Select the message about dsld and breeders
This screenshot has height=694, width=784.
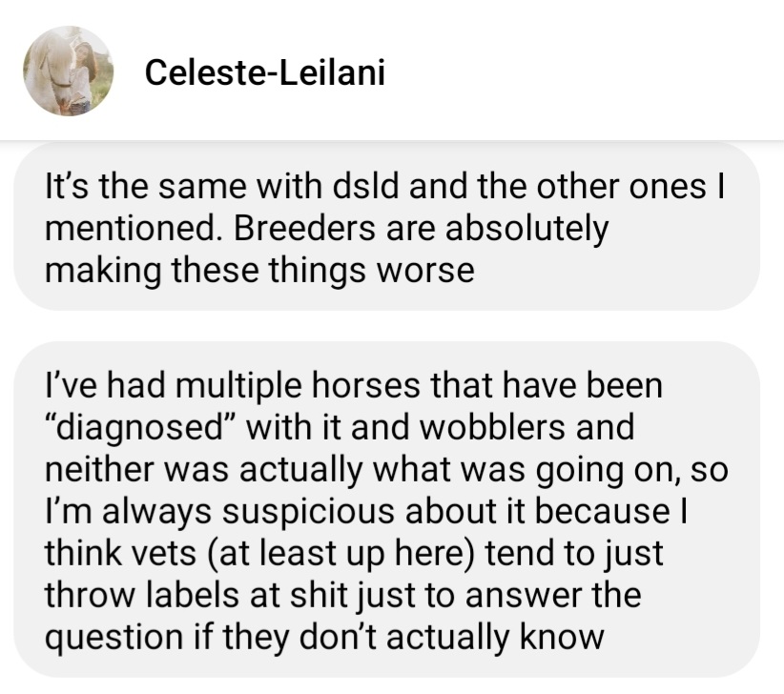pyautogui.click(x=386, y=226)
